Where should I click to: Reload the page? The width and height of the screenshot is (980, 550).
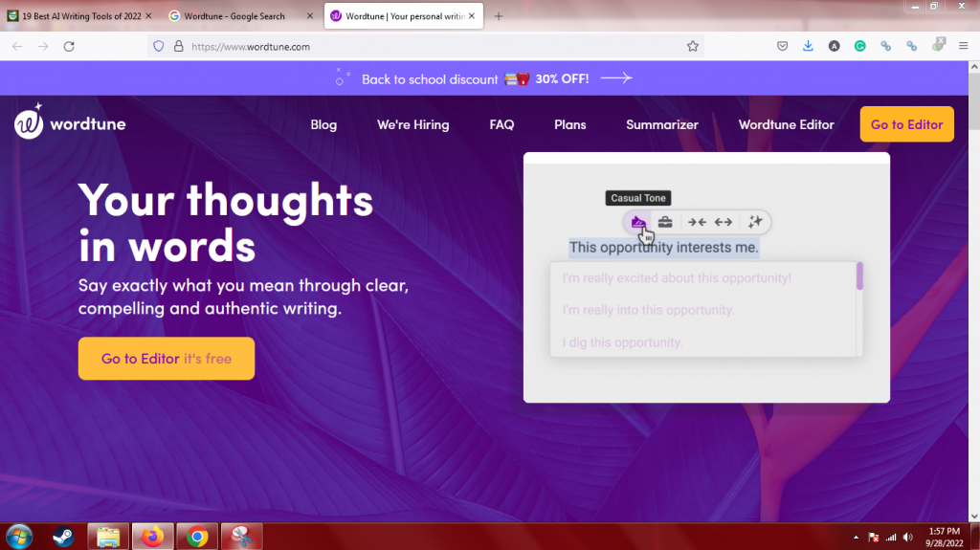tap(69, 46)
